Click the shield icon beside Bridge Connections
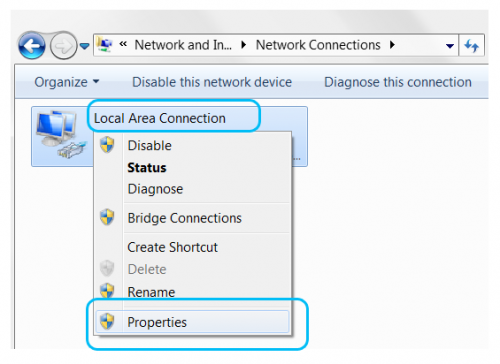500x364 pixels. click(107, 217)
